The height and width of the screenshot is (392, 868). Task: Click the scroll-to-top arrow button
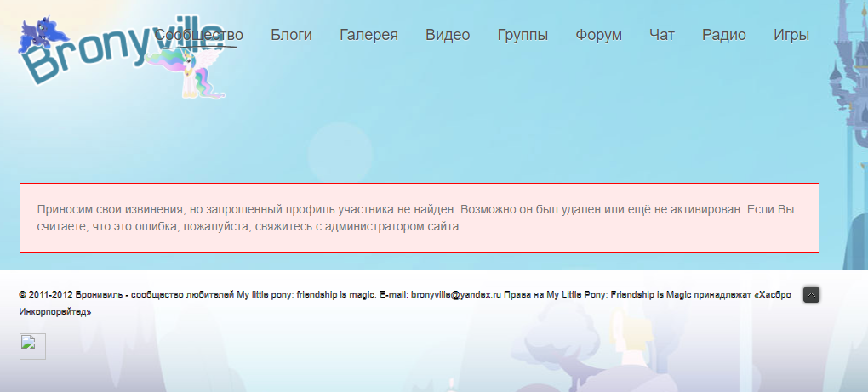click(x=811, y=295)
